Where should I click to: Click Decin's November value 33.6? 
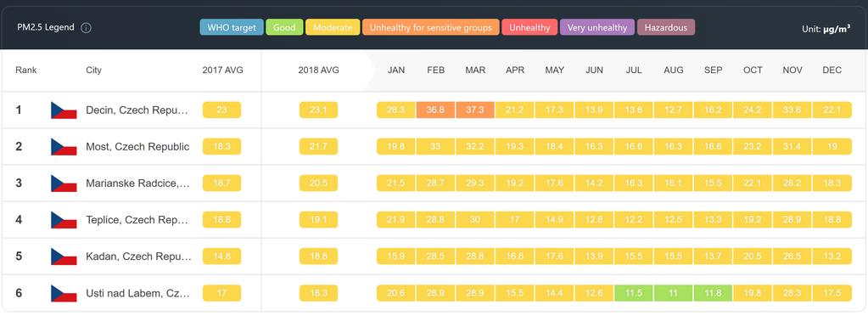(x=792, y=110)
